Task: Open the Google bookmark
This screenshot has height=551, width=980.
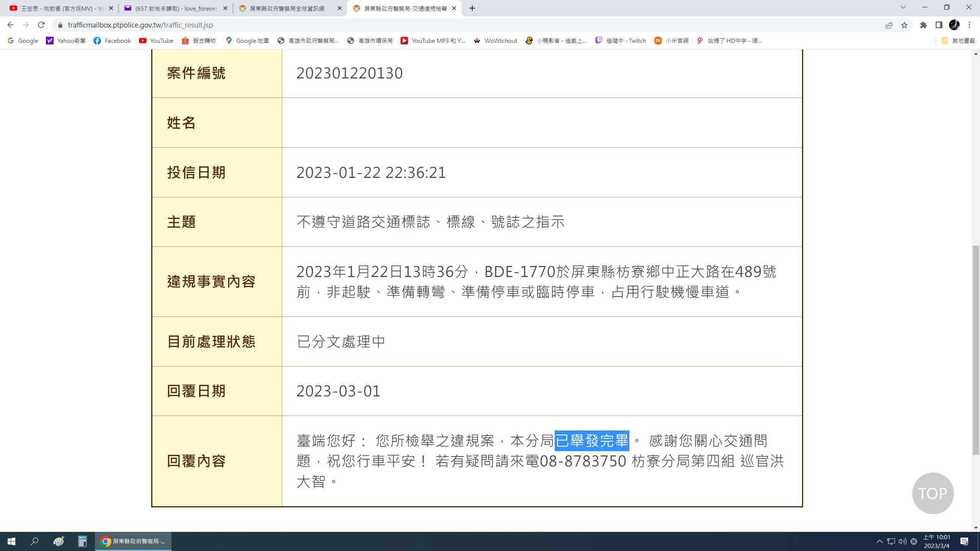Action: [23, 41]
